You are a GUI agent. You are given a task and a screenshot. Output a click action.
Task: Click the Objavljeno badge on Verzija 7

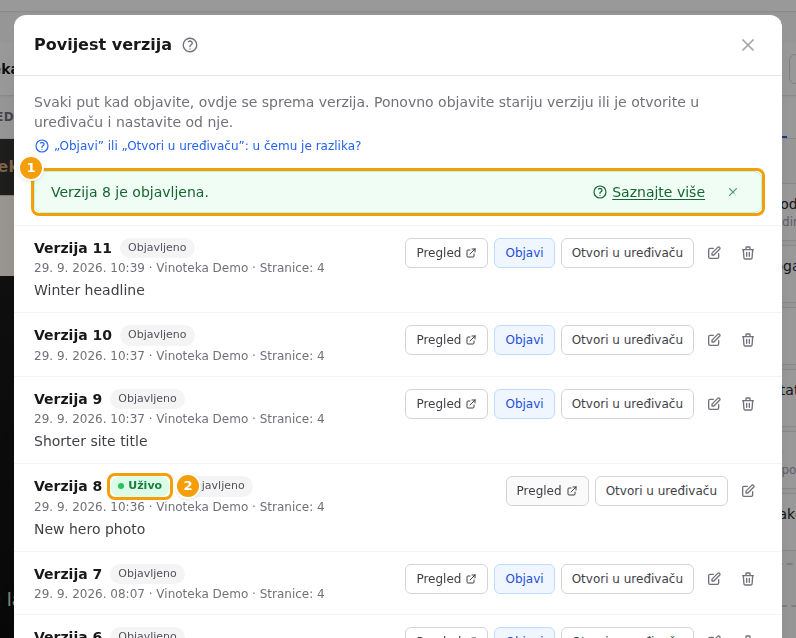click(147, 574)
